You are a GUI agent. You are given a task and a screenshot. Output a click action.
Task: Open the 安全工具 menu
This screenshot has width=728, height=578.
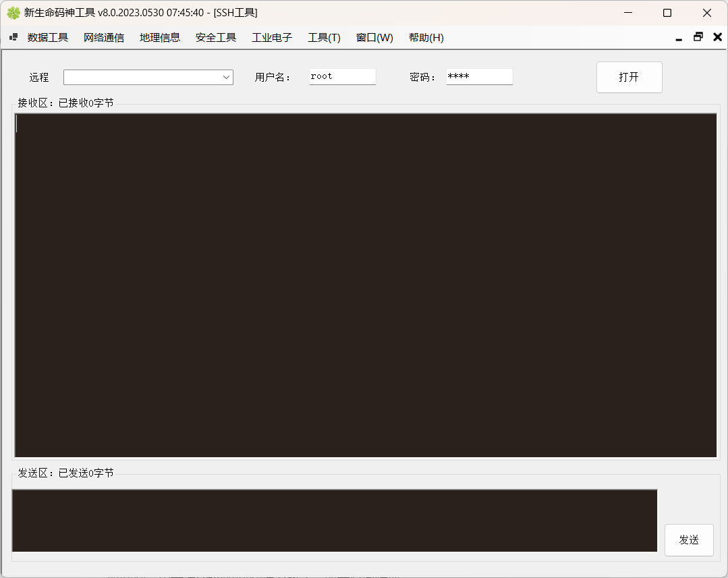pos(216,38)
